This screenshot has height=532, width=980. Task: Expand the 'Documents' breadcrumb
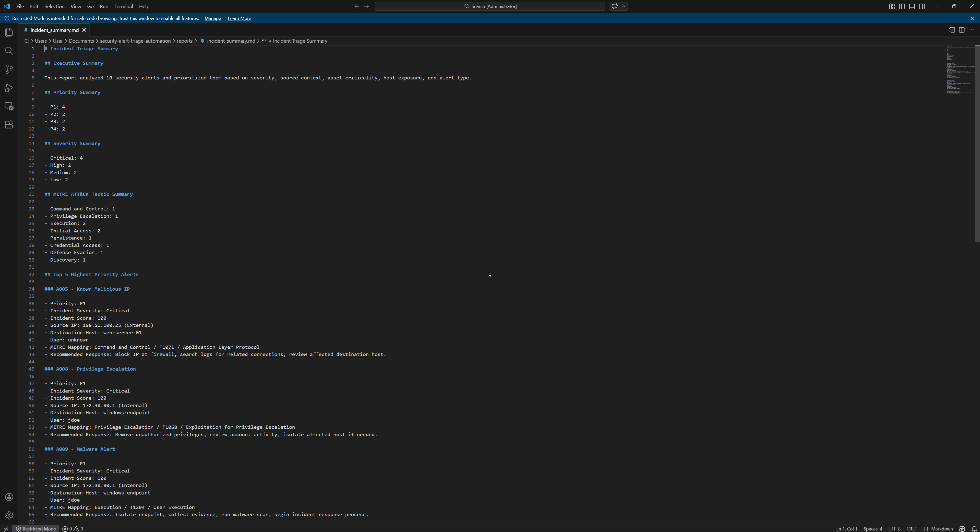pyautogui.click(x=81, y=41)
